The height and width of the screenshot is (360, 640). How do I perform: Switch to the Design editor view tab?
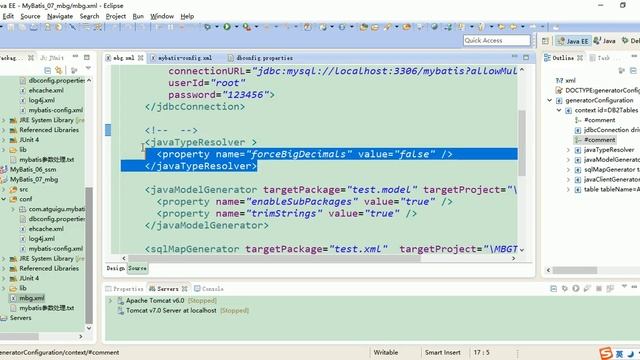[x=116, y=268]
